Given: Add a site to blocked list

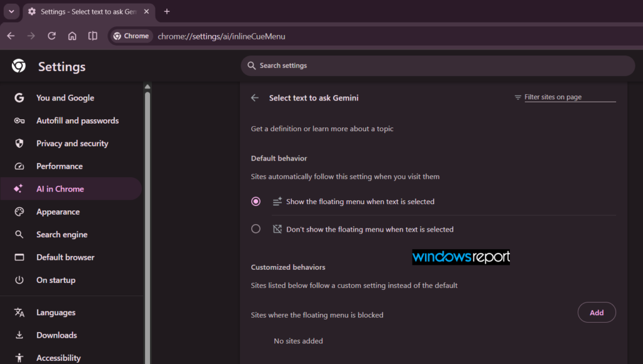Looking at the screenshot, I should pyautogui.click(x=597, y=313).
